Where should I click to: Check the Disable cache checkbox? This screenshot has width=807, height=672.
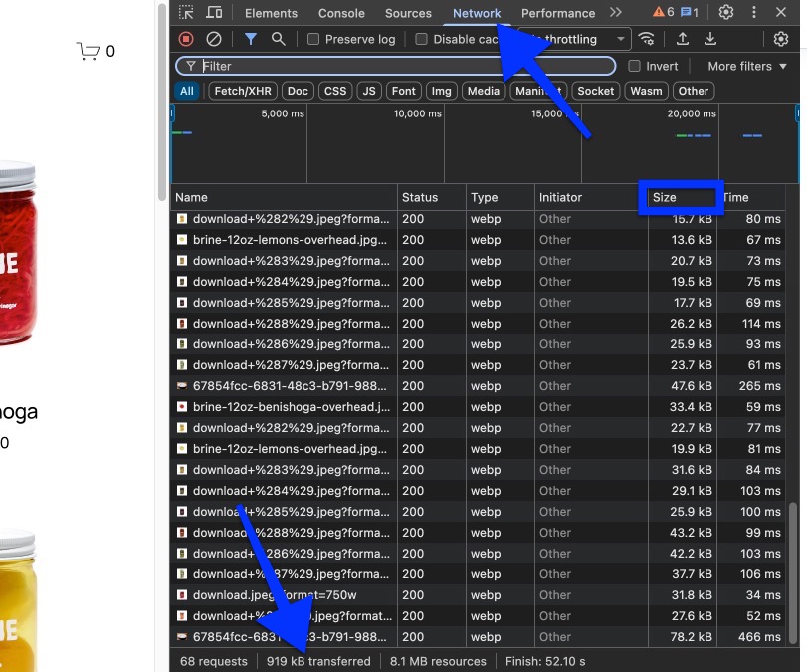[x=422, y=40]
